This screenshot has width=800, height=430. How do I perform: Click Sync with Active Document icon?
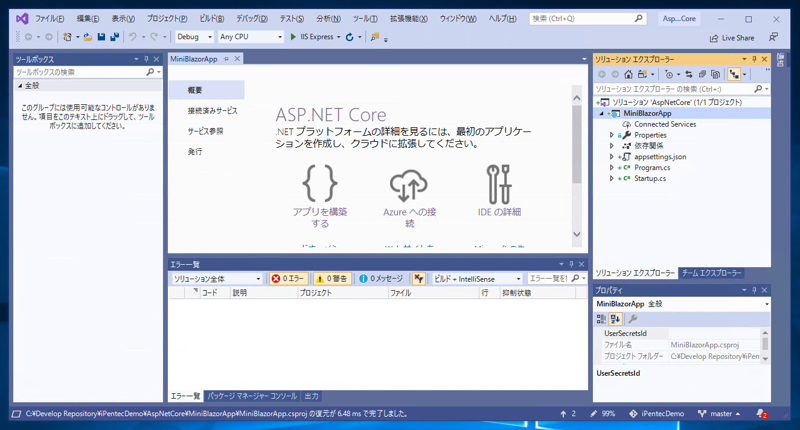coord(689,74)
